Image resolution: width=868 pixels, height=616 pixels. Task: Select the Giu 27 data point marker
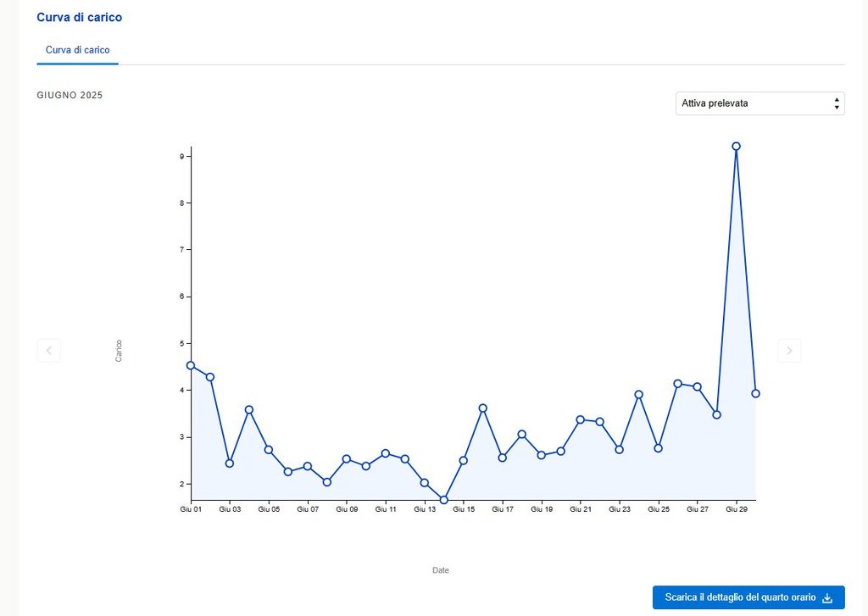tap(697, 387)
